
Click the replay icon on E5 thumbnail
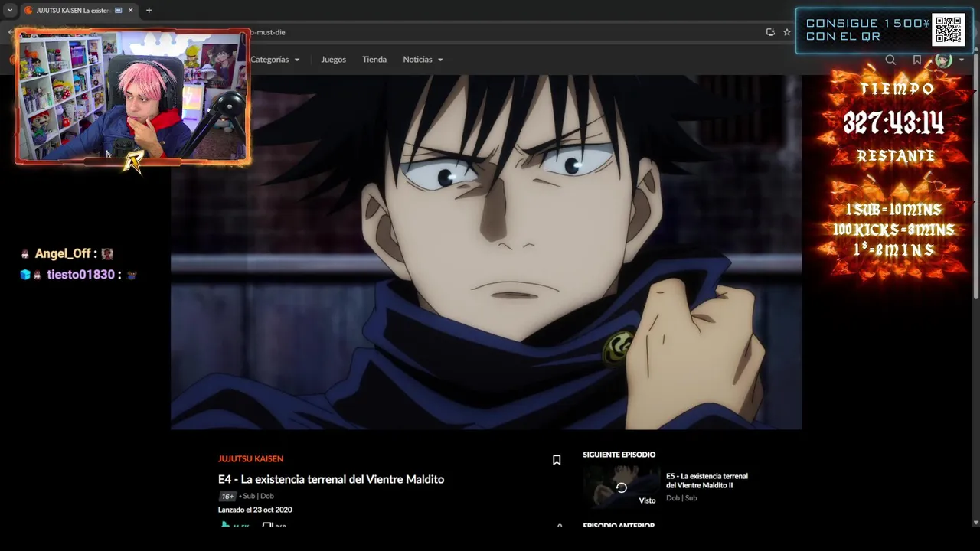[x=621, y=487]
